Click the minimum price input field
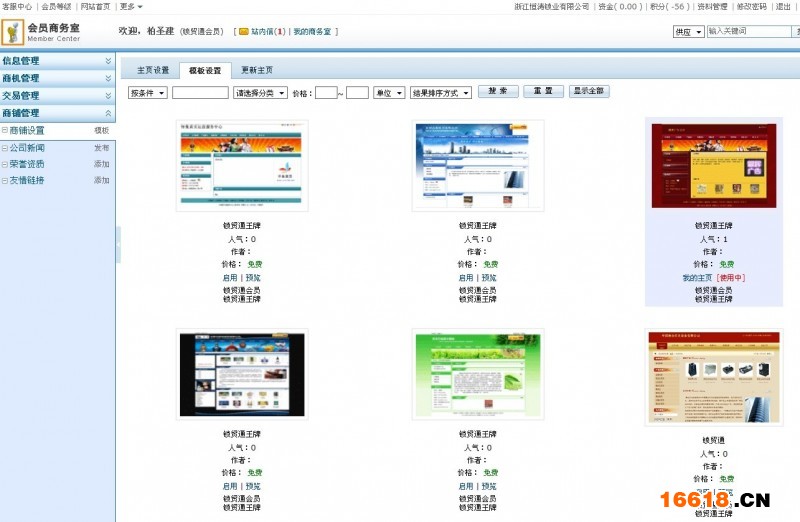The width and height of the screenshot is (800, 522). [x=326, y=93]
